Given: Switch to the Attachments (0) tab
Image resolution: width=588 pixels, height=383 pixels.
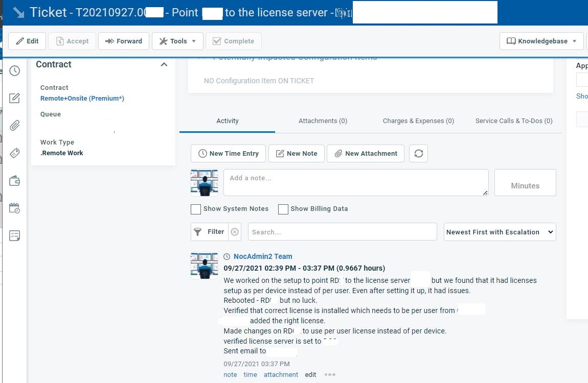Looking at the screenshot, I should point(323,121).
